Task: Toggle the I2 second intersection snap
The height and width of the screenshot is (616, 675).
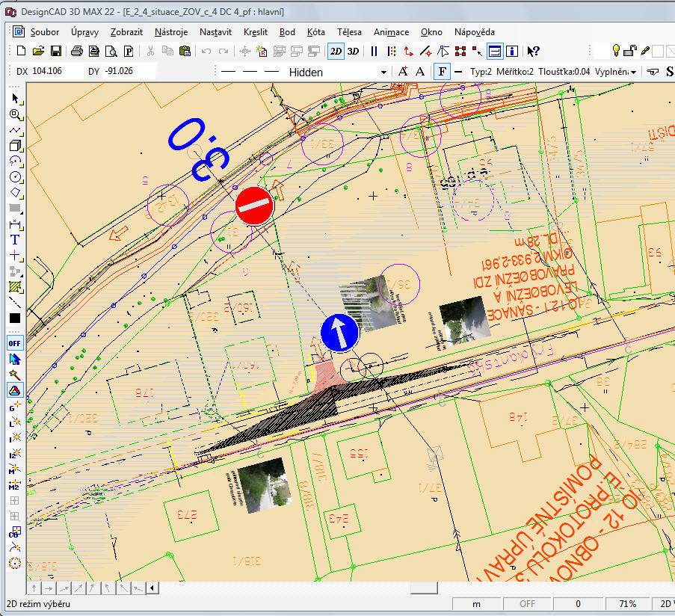Action: [x=15, y=454]
